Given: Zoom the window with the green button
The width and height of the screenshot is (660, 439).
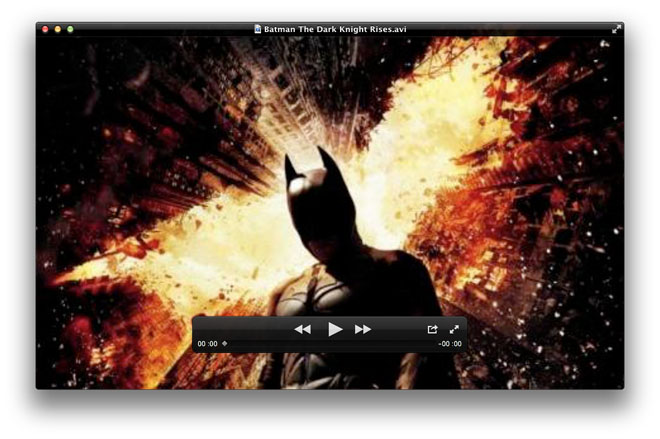Looking at the screenshot, I should 70,29.
